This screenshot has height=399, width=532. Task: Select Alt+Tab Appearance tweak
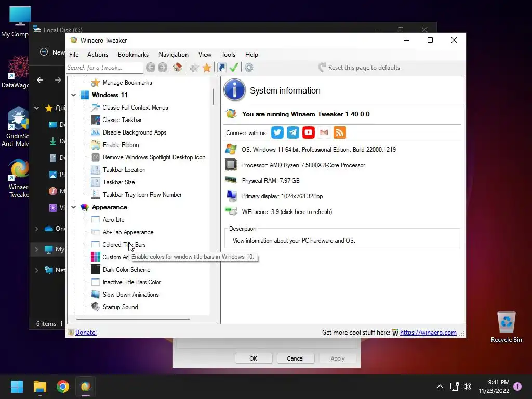(x=128, y=232)
